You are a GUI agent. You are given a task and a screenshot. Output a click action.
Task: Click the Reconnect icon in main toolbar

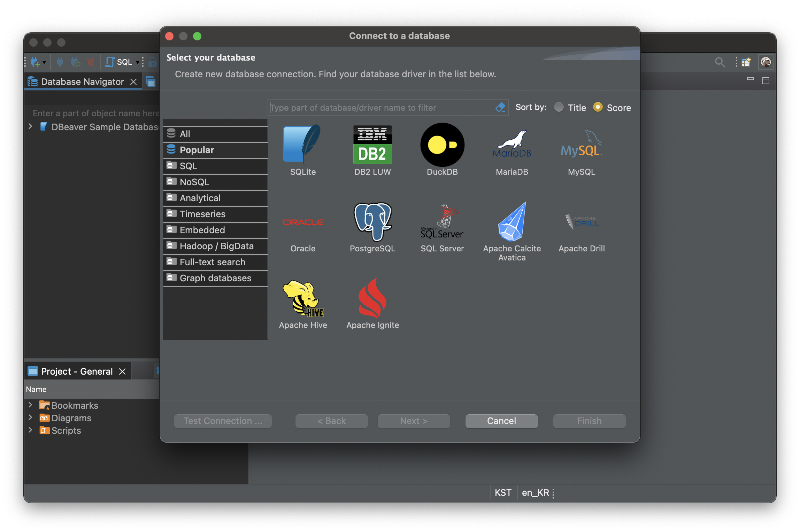75,62
